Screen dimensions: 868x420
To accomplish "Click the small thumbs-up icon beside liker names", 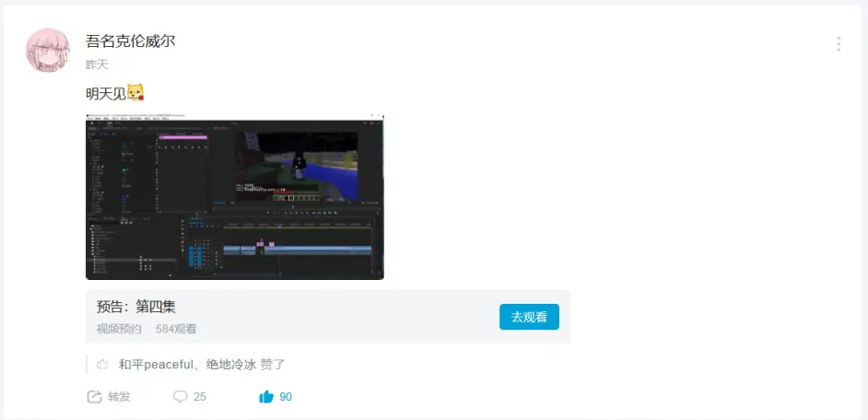I will (102, 365).
